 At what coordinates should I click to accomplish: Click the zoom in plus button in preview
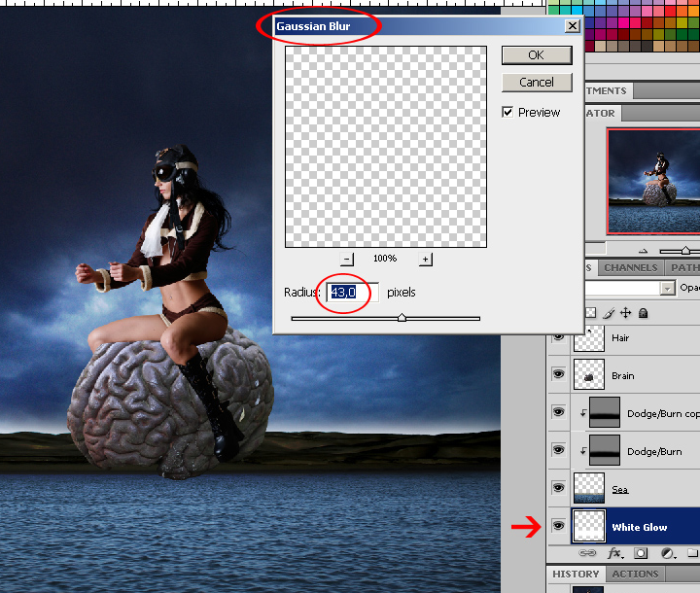click(426, 259)
